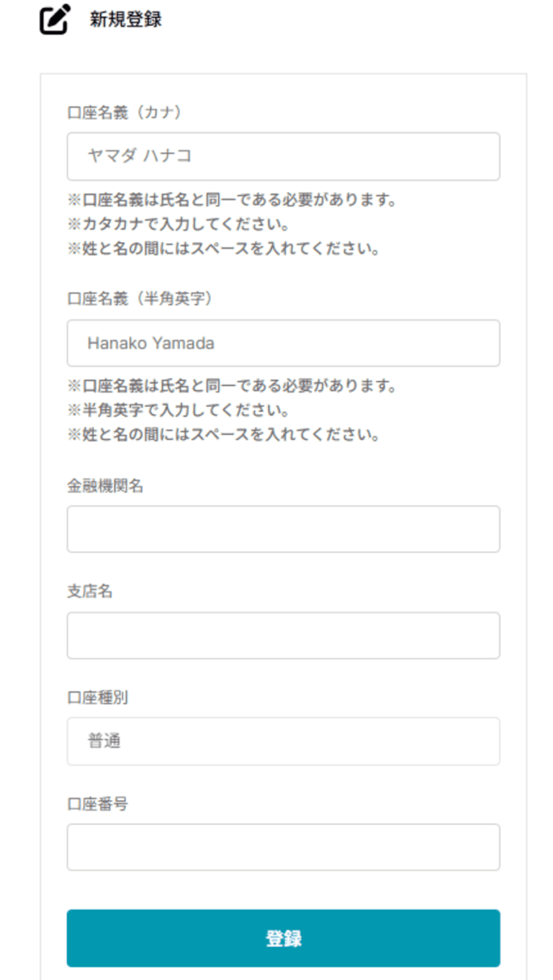
Task: Click inside the Hanako Yamada text box
Action: tap(283, 343)
